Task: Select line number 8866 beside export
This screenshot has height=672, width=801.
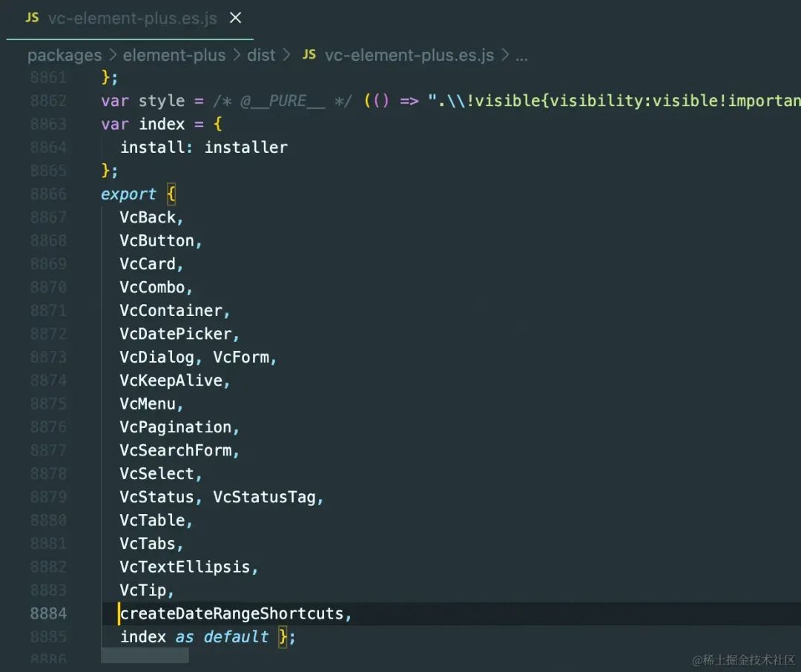Action: click(x=48, y=194)
